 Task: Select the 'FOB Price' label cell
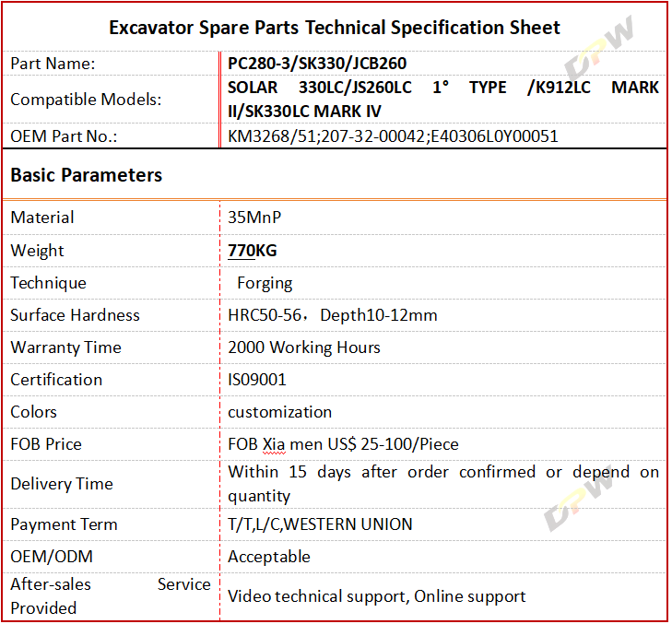112,444
